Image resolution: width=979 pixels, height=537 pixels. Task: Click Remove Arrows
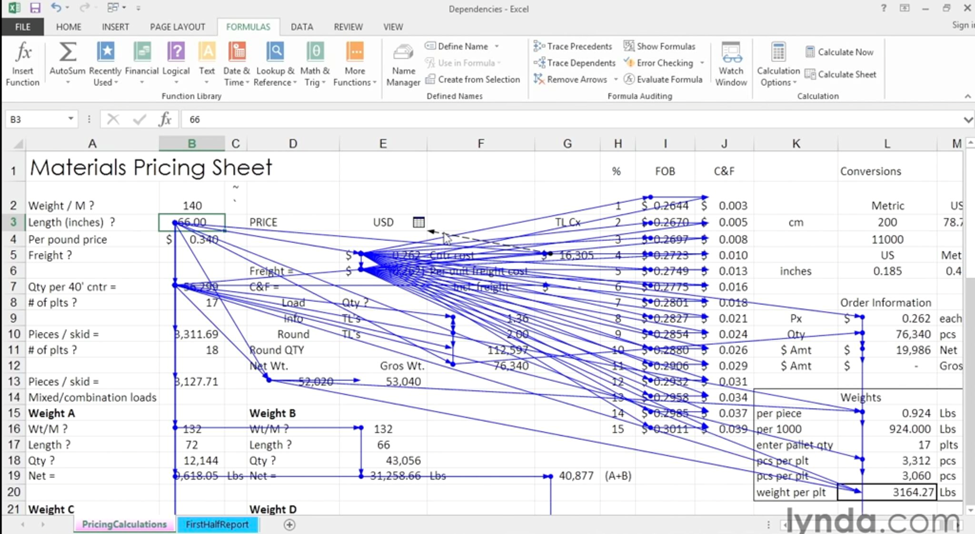click(x=570, y=79)
